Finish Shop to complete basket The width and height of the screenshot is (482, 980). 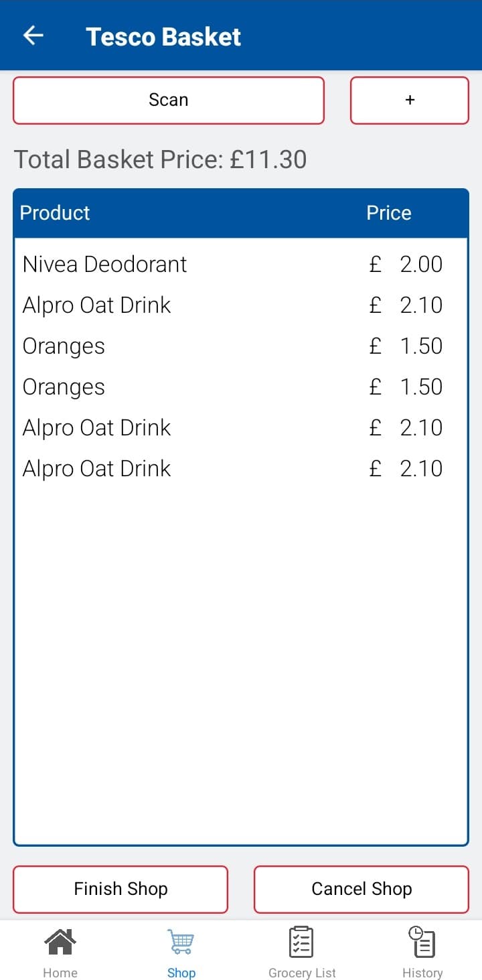coord(120,889)
